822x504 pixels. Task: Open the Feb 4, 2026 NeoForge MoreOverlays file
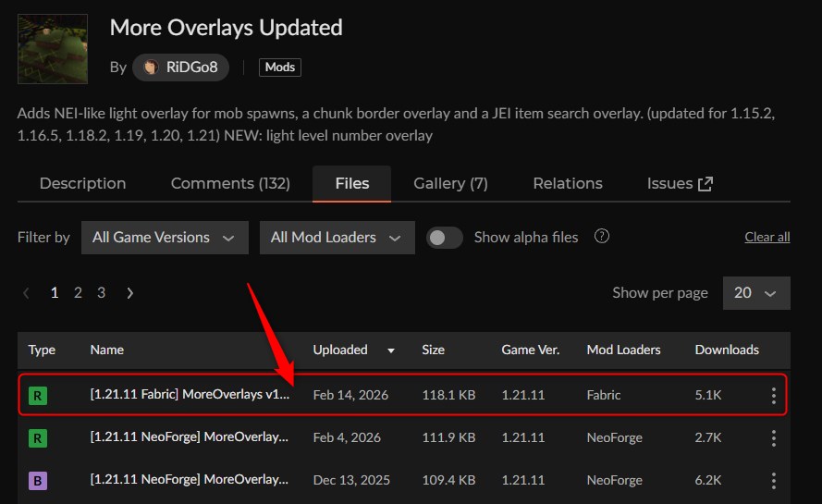point(190,436)
